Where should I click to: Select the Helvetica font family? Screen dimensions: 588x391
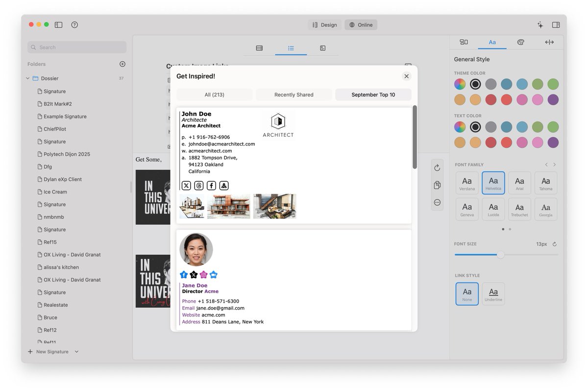click(x=493, y=183)
